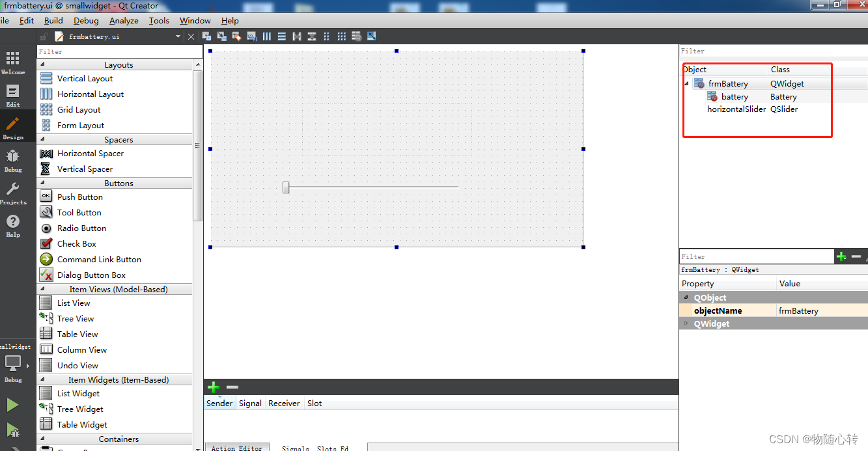
Task: Click the Break Layout toolbar icon
Action: click(357, 36)
